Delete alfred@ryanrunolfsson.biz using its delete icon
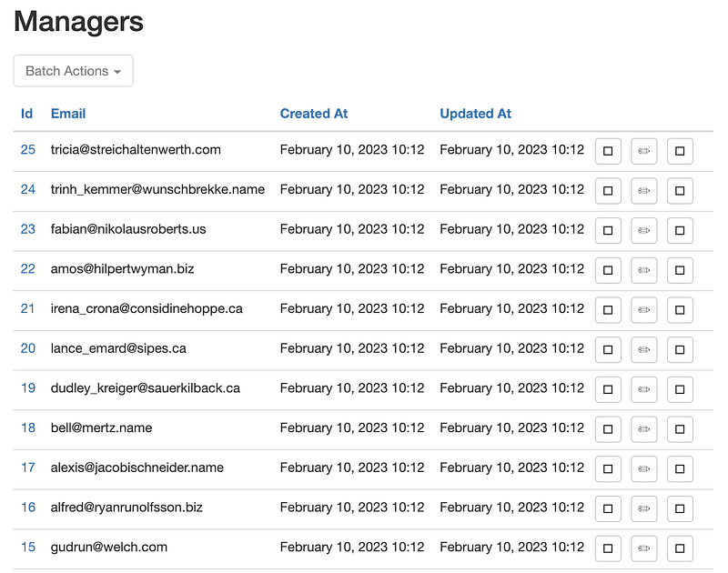 680,508
